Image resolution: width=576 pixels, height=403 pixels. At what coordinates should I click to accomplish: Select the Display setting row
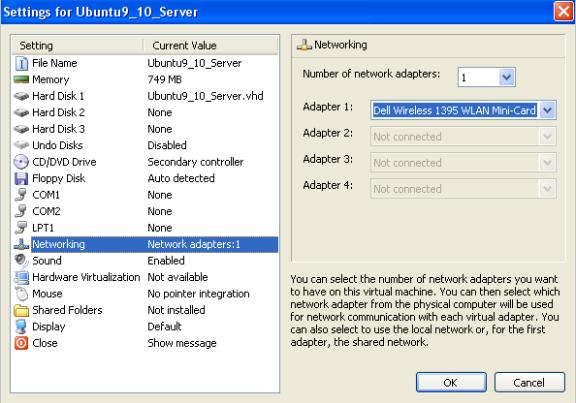tap(145, 327)
